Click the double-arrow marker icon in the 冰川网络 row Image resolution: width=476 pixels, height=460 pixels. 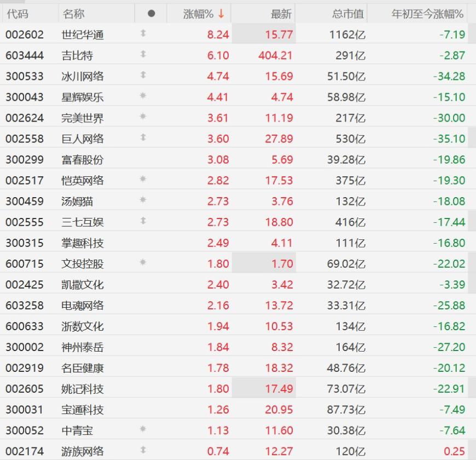click(143, 74)
